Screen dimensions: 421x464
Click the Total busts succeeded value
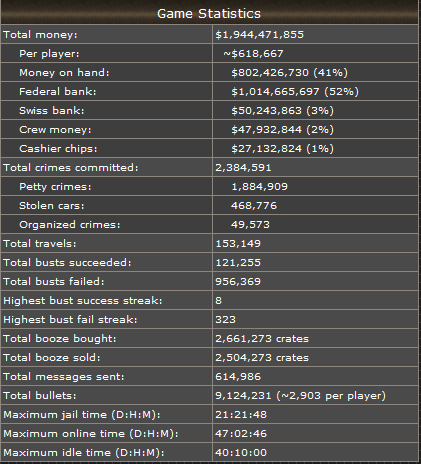point(238,263)
